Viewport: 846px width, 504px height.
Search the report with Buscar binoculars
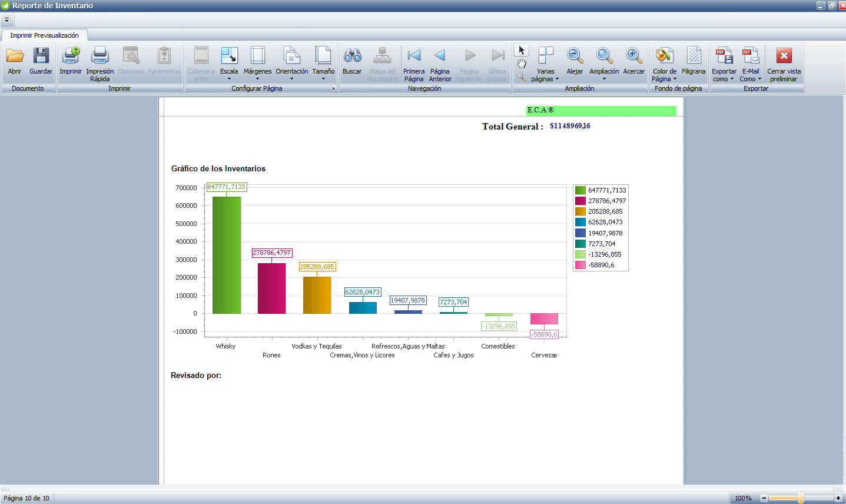(352, 62)
